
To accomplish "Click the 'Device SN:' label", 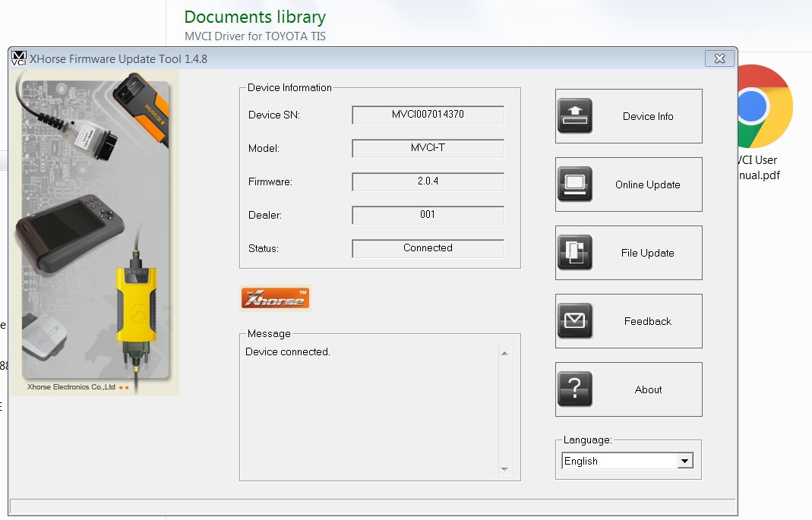I will (274, 115).
